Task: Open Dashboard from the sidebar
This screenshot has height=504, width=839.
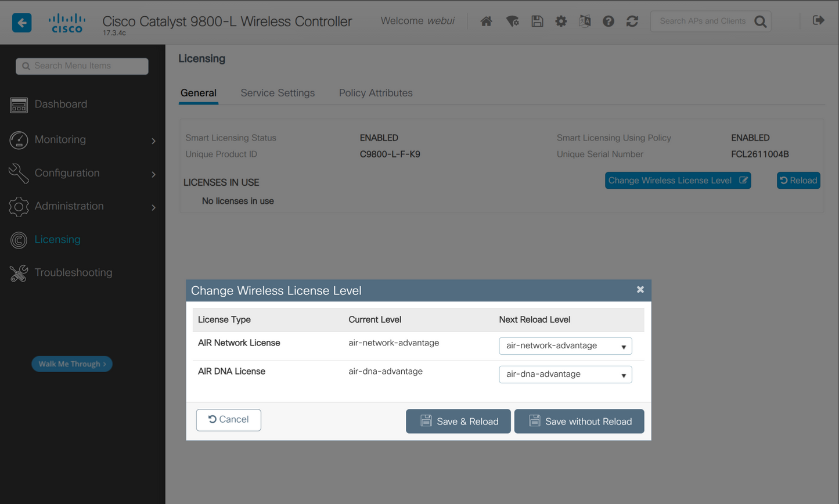Action: [x=61, y=105]
